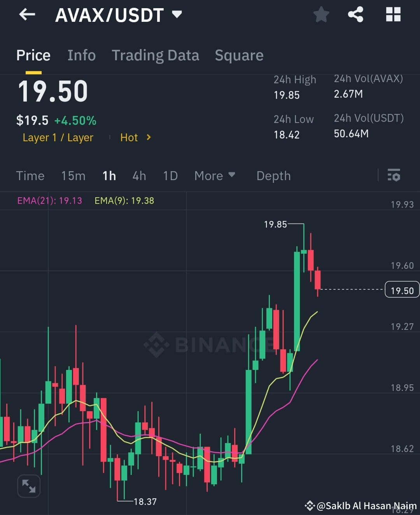Toggle the EMA(9) indicator label
This screenshot has height=515, width=420.
coord(124,201)
